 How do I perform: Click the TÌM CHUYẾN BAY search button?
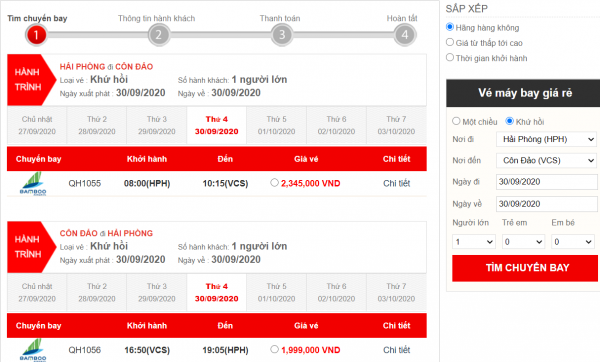525,268
